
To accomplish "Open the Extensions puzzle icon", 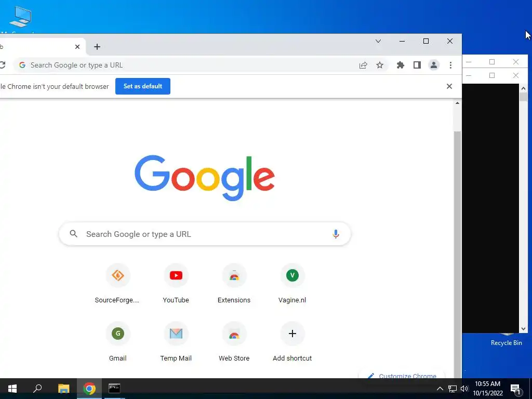I will 401,65.
